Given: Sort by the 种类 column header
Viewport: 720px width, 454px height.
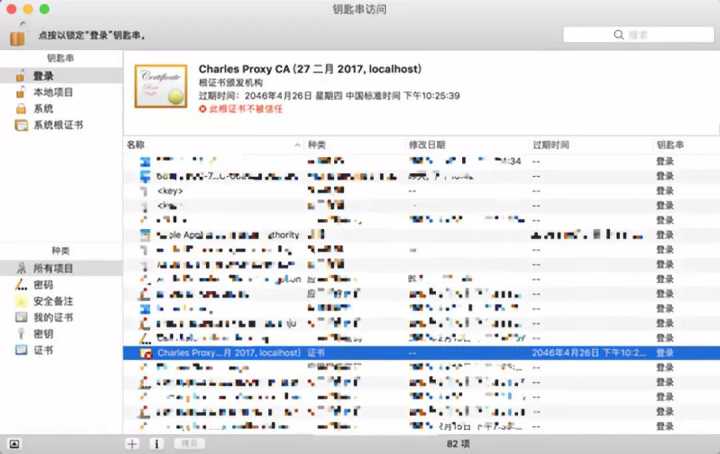Looking at the screenshot, I should (316, 145).
